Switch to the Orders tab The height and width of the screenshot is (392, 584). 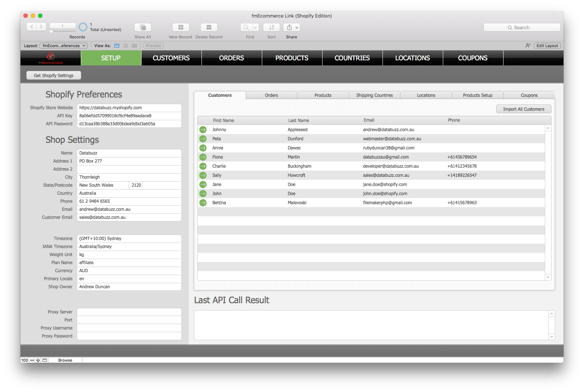point(271,95)
